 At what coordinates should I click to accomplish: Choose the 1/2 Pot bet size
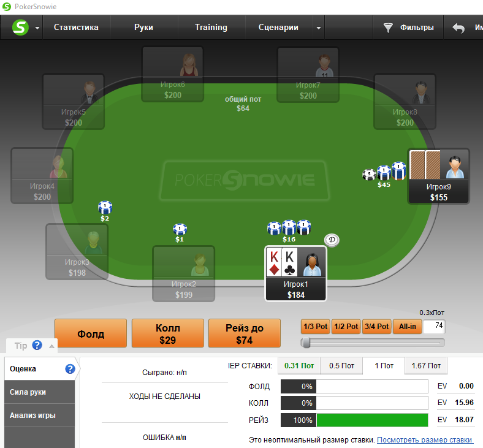(x=346, y=327)
